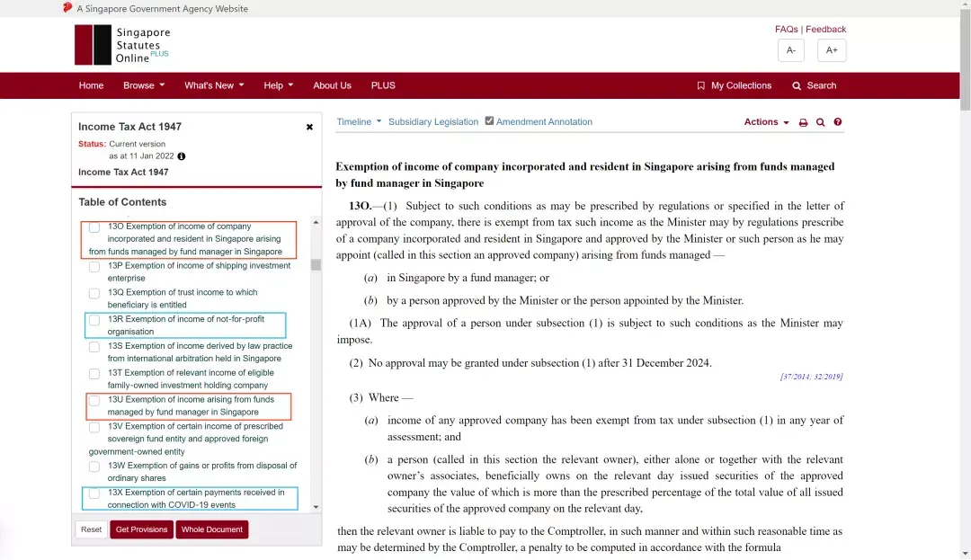Open the Timeline dropdown
Viewport: 971px width, 560px height.
coord(359,122)
